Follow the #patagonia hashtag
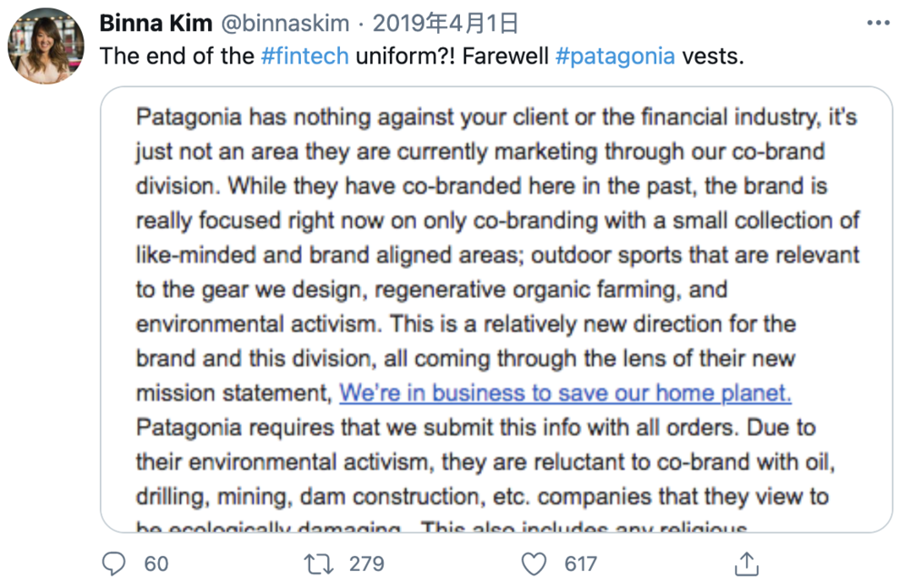909x588 pixels. coord(614,55)
